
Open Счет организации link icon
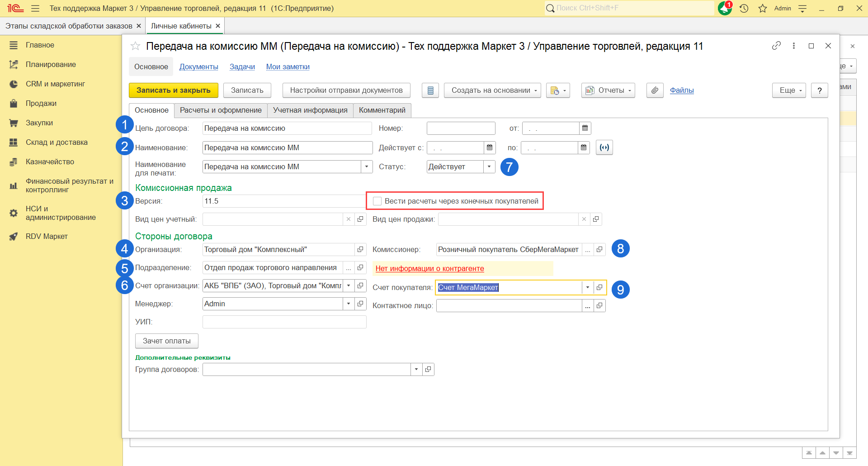click(x=360, y=286)
